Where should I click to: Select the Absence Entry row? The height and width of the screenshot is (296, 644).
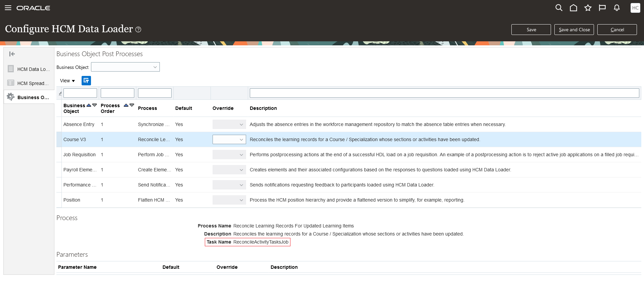coord(349,124)
